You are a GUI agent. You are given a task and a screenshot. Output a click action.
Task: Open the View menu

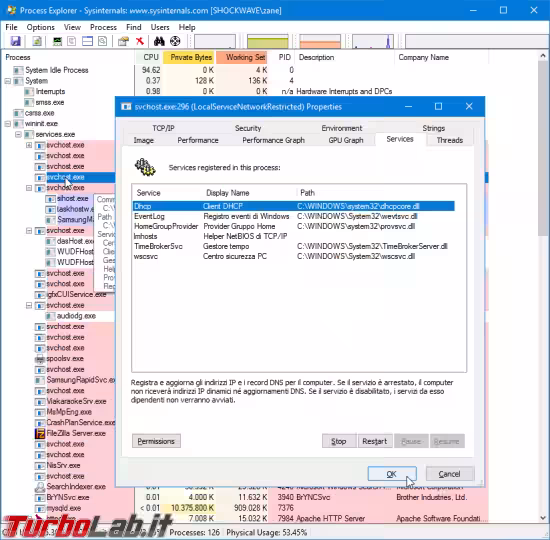click(x=72, y=27)
